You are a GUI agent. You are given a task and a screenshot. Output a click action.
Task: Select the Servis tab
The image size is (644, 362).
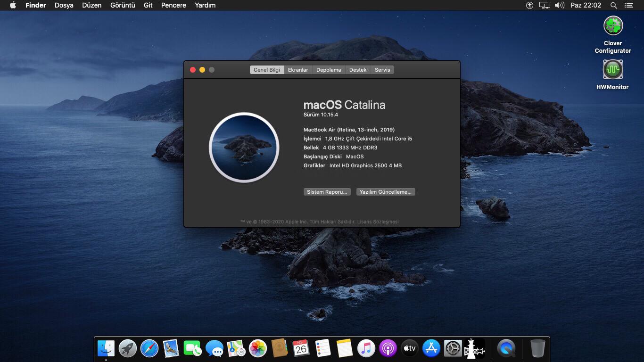(382, 70)
